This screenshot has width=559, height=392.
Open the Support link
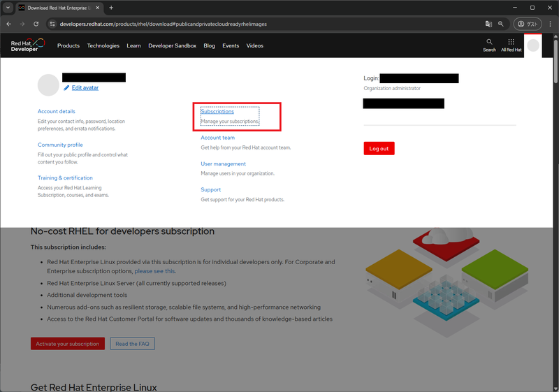[211, 189]
